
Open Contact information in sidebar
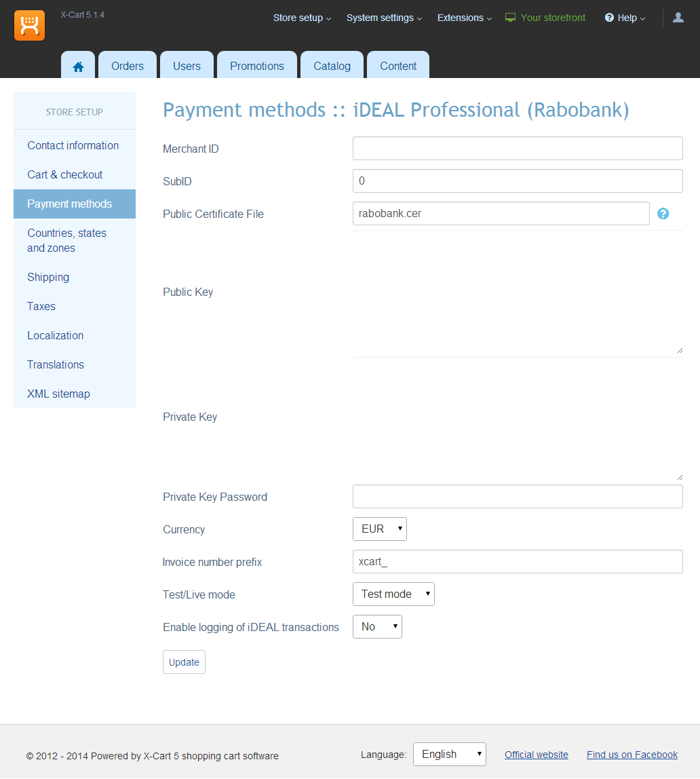pyautogui.click(x=75, y=146)
